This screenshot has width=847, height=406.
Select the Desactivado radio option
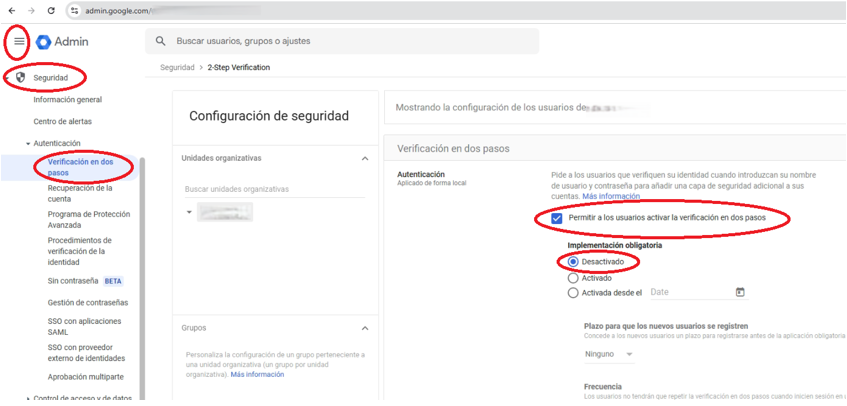[x=573, y=261]
